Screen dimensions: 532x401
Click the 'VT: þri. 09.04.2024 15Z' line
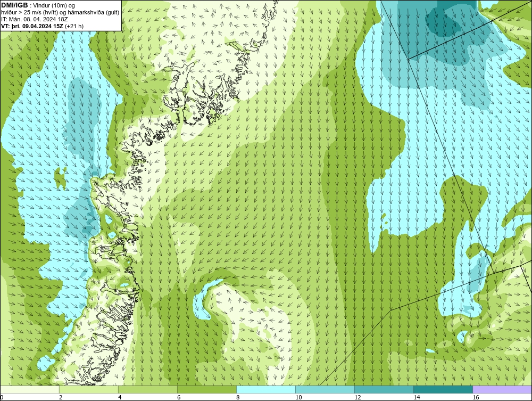[x=32, y=26]
